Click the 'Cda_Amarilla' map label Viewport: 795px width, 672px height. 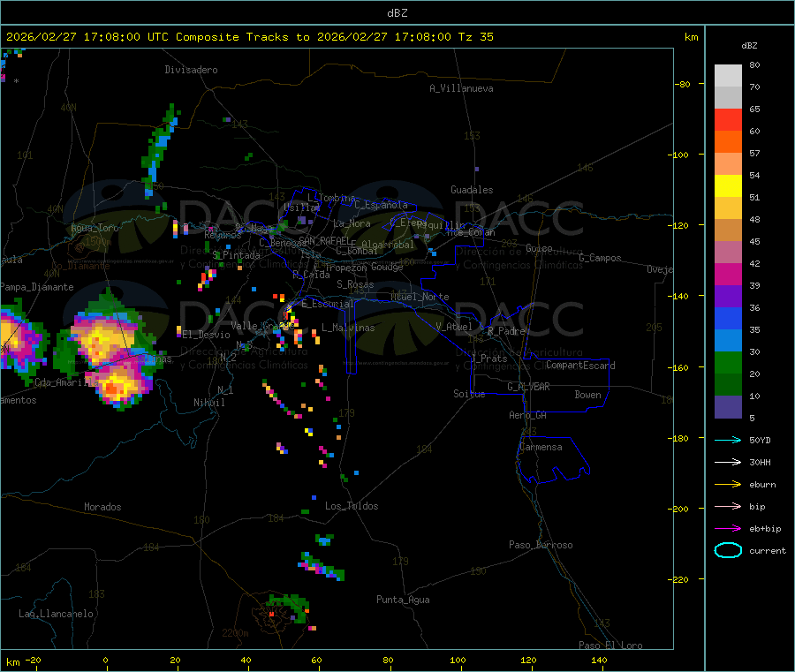click(67, 382)
